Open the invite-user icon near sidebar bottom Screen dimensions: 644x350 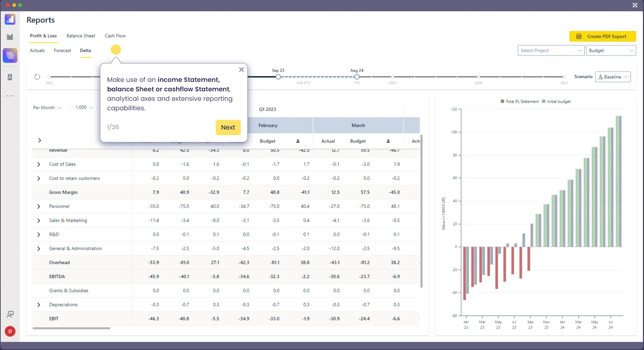pos(10,314)
